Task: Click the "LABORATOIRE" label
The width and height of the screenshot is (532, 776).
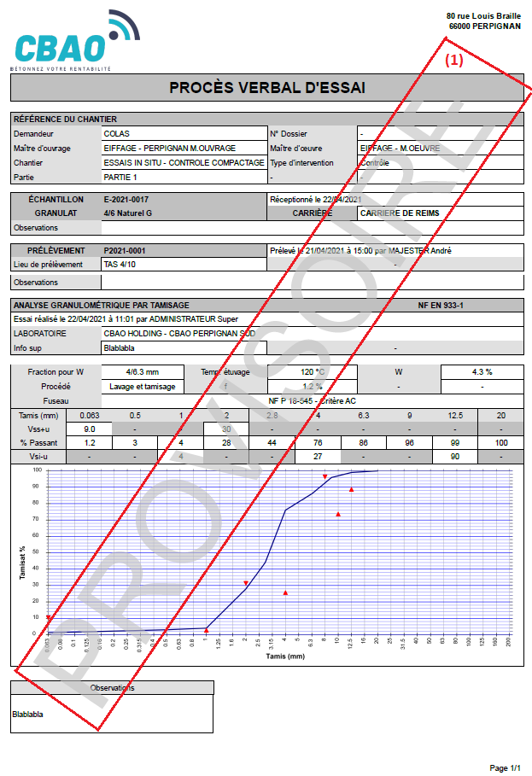Action: pos(39,334)
